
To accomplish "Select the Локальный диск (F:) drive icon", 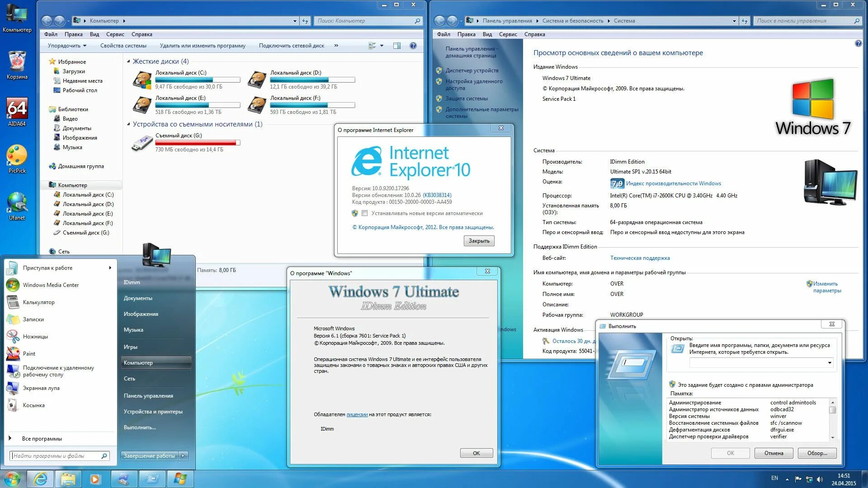I will [x=257, y=105].
